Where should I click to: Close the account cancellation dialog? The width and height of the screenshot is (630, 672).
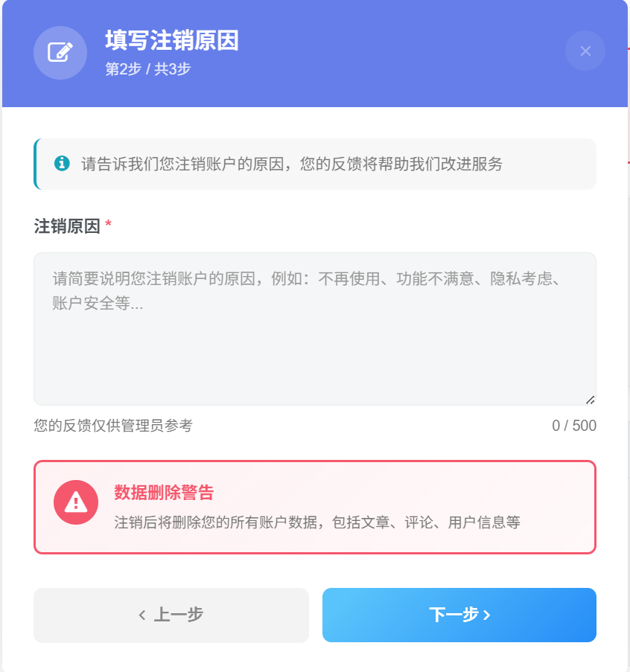click(x=585, y=51)
